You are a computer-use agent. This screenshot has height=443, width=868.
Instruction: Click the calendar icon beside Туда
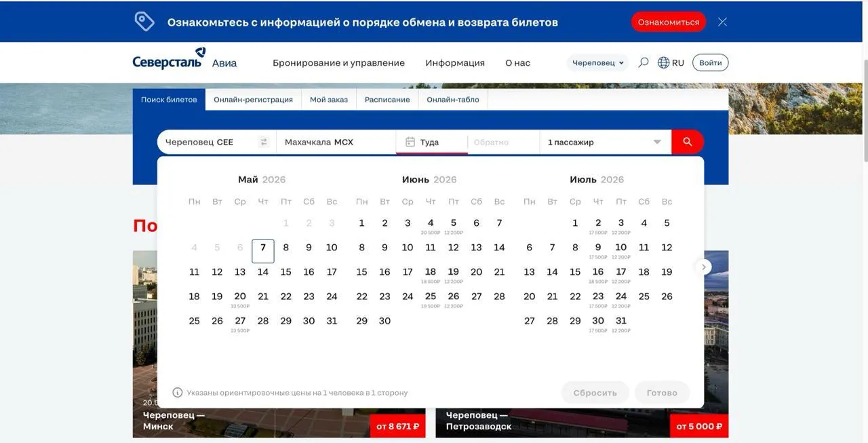click(x=410, y=142)
